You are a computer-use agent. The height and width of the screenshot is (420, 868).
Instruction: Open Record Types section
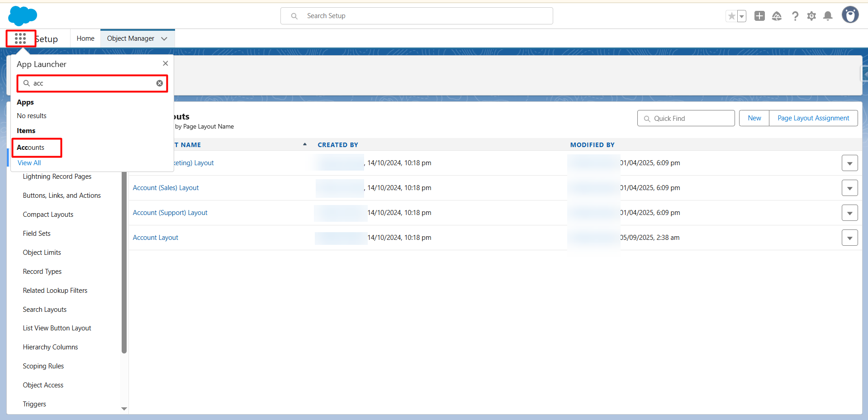42,272
